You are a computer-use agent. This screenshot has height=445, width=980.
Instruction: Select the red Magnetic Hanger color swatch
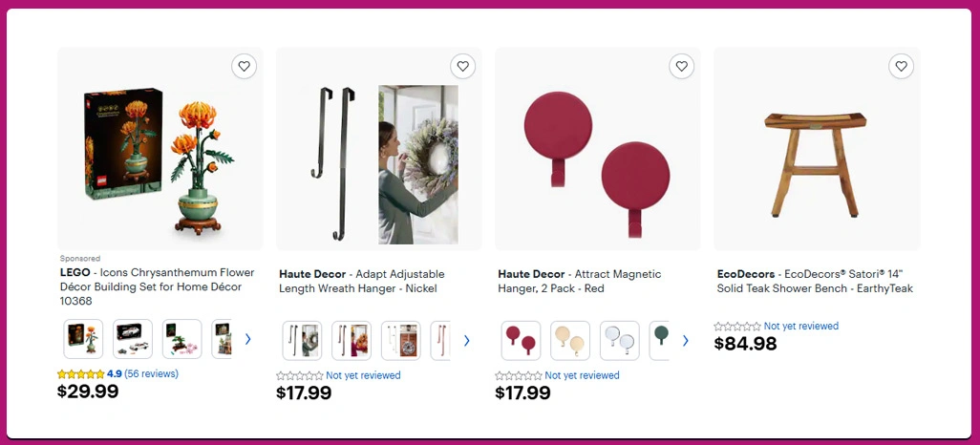(x=521, y=341)
